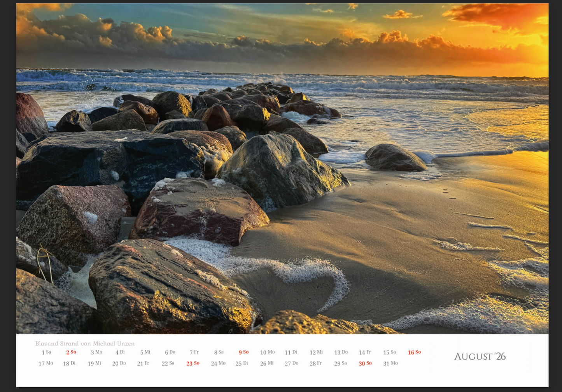This screenshot has width=562, height=392.
Task: Click the August '26 month title
Action: (x=480, y=357)
